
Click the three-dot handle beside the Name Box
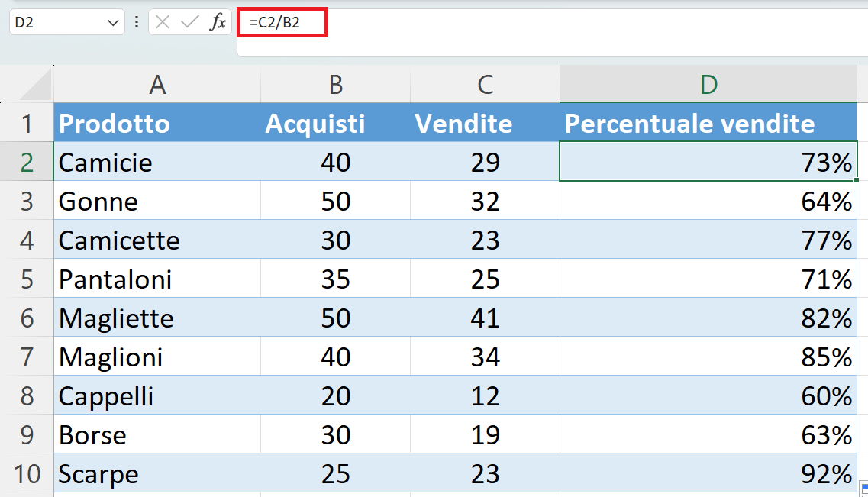(136, 22)
